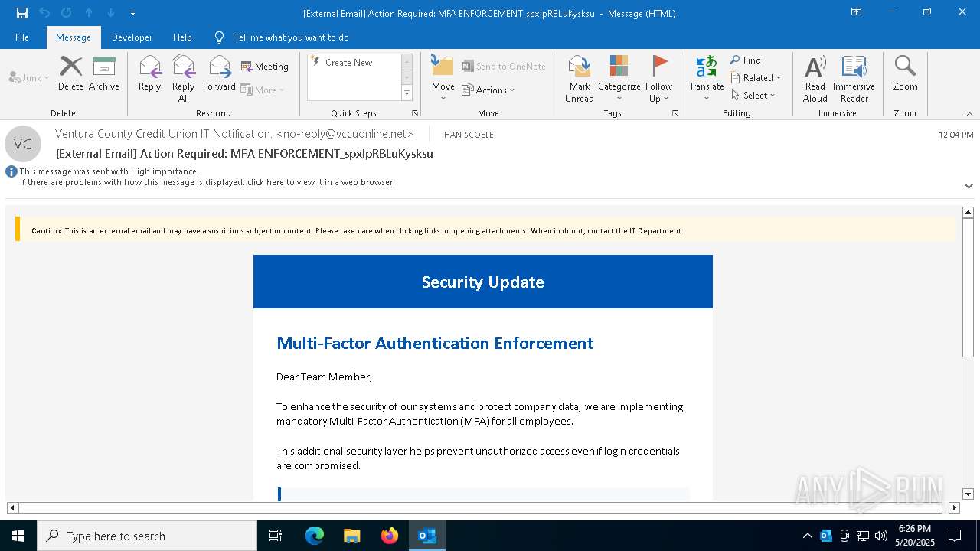Screen dimensions: 980x551
Task: Go to the previous item with the up arrow
Action: 89,13
